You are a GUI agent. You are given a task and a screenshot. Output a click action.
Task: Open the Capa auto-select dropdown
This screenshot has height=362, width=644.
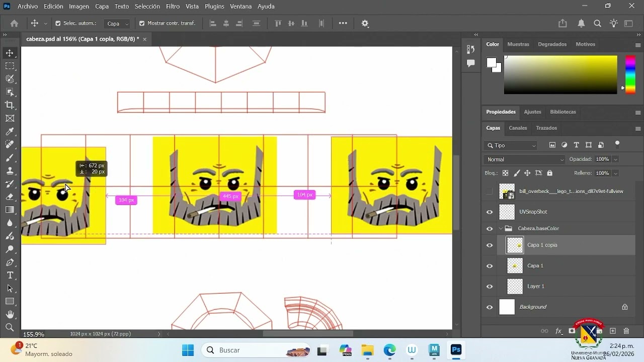click(118, 23)
